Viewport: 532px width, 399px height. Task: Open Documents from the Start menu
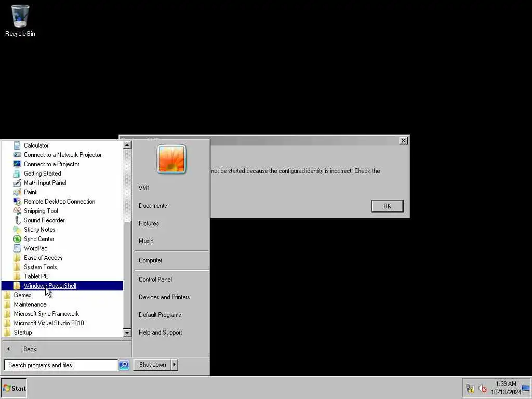coord(153,206)
